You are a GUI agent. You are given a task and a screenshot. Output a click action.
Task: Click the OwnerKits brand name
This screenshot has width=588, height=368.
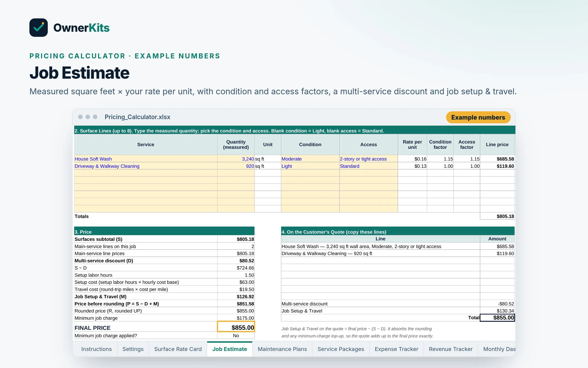click(81, 28)
